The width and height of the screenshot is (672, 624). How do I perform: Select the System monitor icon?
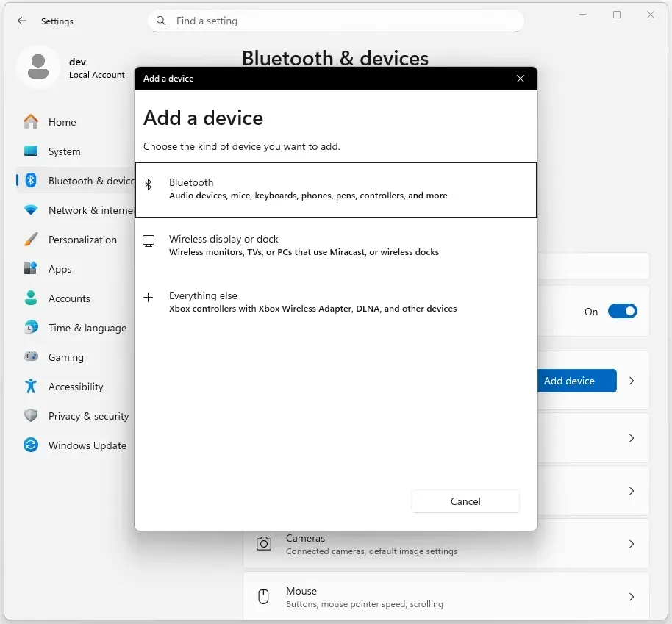point(31,151)
